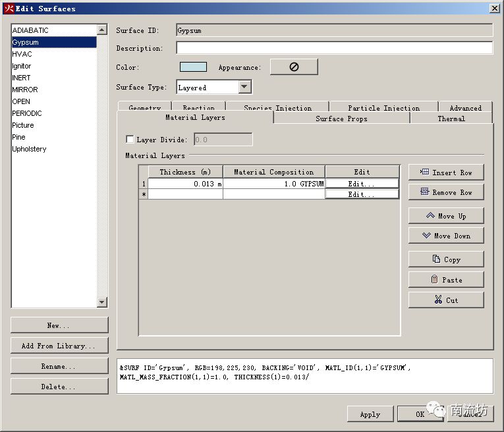Click the Cut scissors button
Screen dimensions: 504x432
(446, 300)
